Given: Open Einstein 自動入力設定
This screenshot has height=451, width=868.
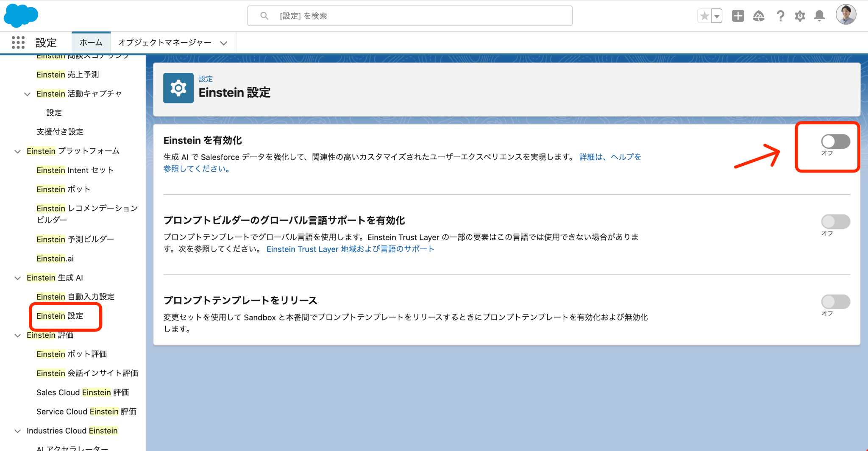Looking at the screenshot, I should [75, 297].
